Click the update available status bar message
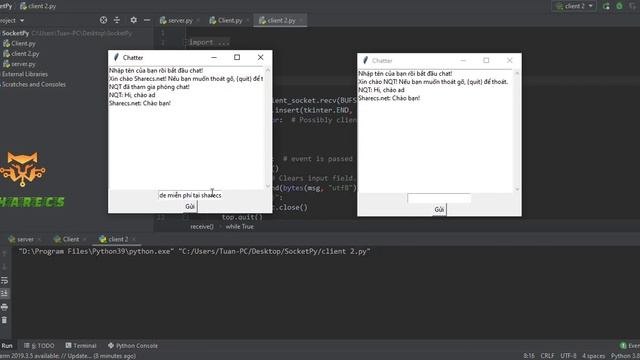640x360 pixels. tap(68, 356)
